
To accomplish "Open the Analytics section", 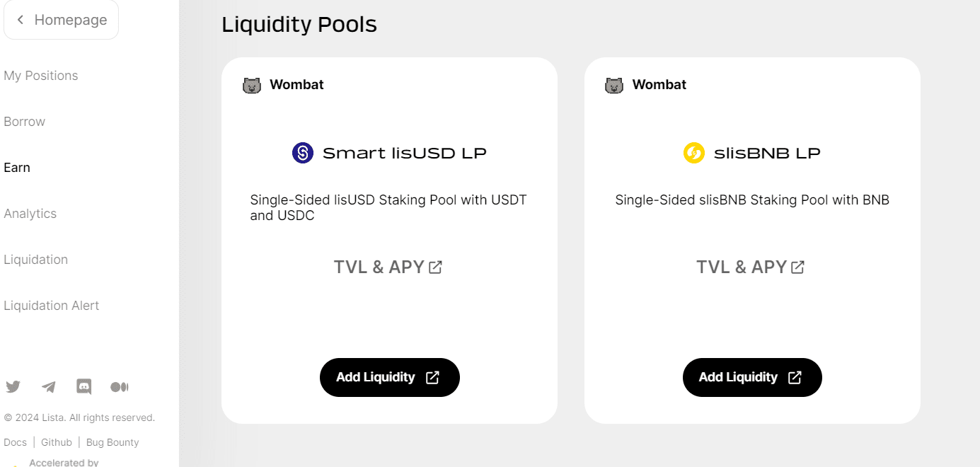I will [x=30, y=214].
